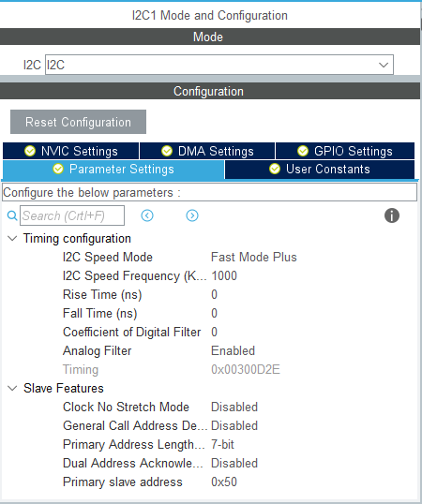
Task: Click the Reset Configuration button
Action: (x=78, y=122)
